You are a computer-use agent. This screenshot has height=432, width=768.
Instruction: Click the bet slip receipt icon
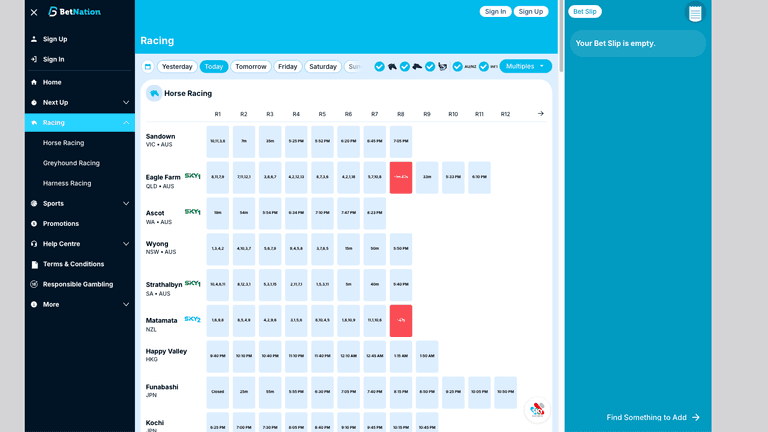point(695,13)
